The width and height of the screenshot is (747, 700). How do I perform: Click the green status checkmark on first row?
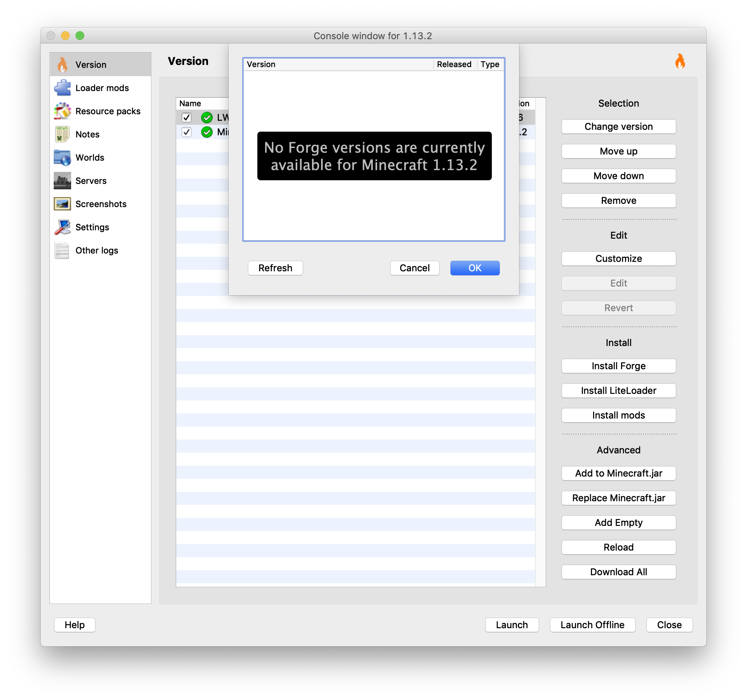point(207,118)
